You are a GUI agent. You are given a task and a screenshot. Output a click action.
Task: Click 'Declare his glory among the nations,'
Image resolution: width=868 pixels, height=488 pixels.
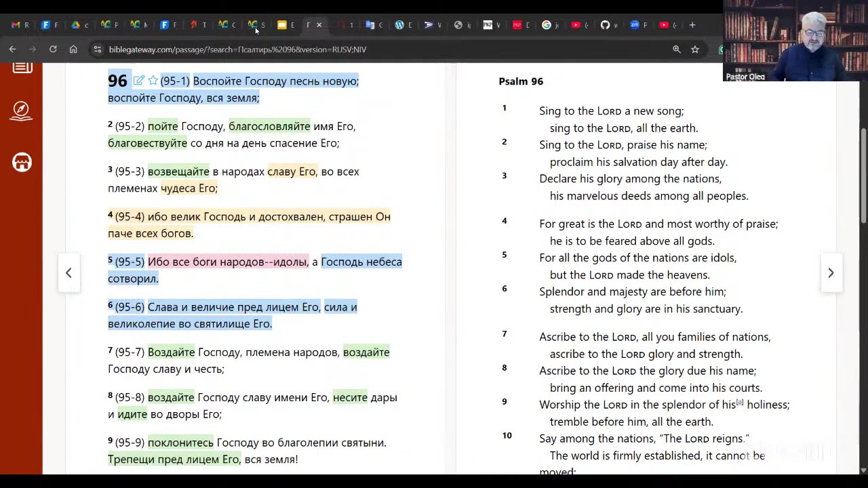click(630, 179)
